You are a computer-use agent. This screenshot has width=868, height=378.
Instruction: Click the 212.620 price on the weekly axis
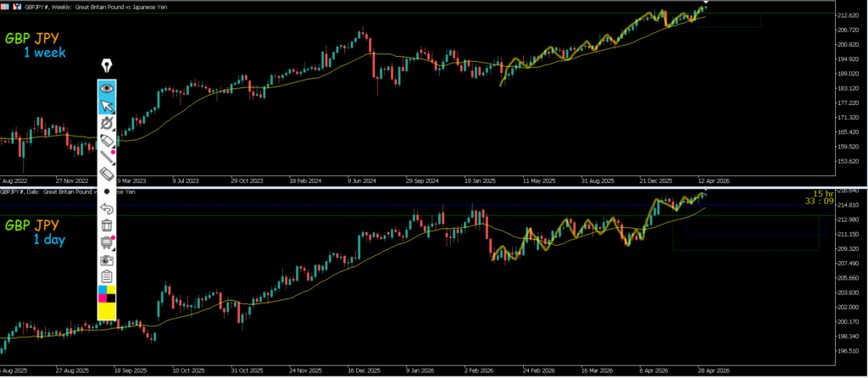click(x=849, y=15)
